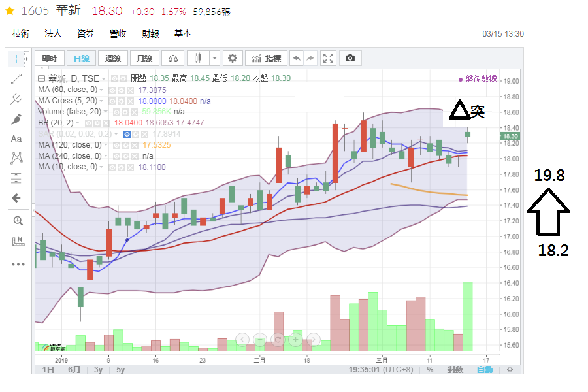Switch chart to 日線 interval
Screen dimensions: 588x392
(82, 58)
